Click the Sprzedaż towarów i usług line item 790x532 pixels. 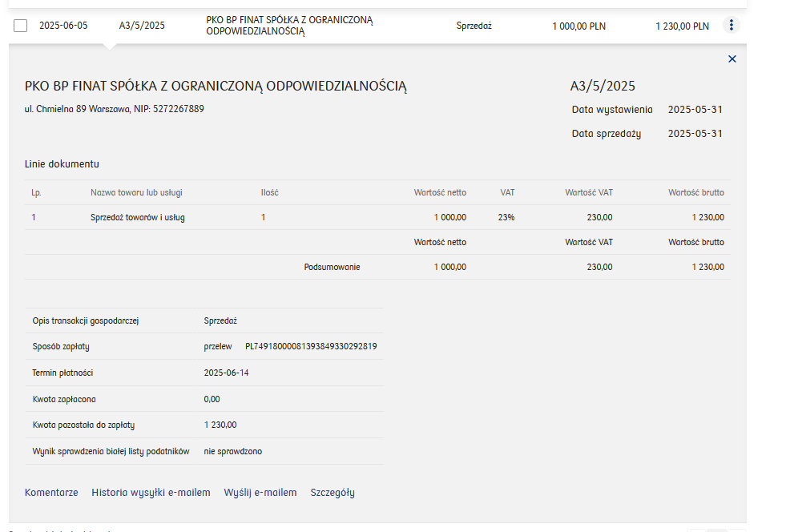tap(138, 217)
